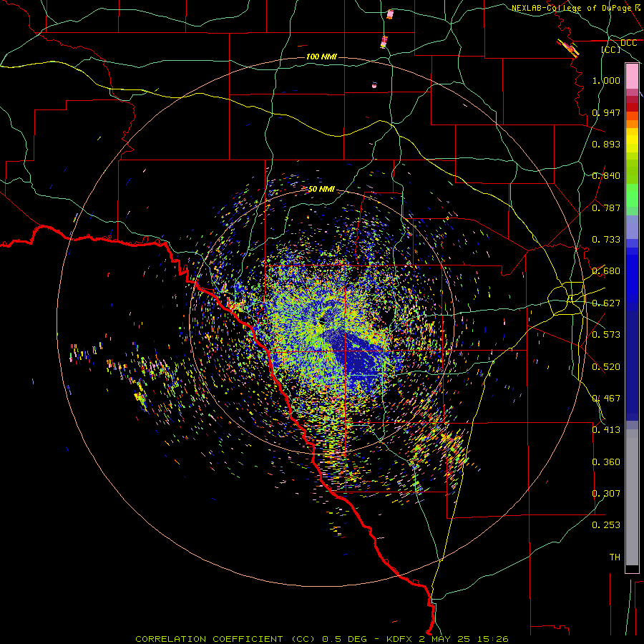The height and width of the screenshot is (644, 644).
Task: Click the 0.467 scale value
Action: (x=606, y=399)
